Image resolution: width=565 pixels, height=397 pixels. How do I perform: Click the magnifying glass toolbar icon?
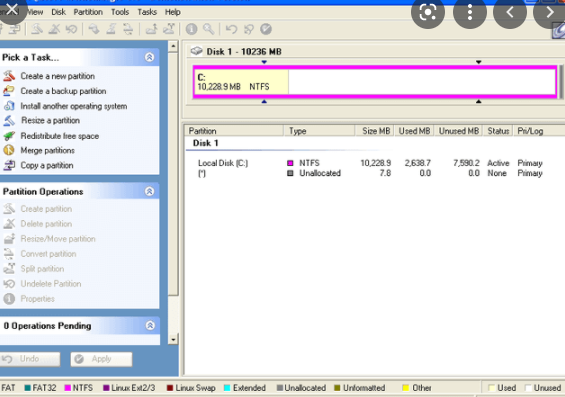coord(209,29)
